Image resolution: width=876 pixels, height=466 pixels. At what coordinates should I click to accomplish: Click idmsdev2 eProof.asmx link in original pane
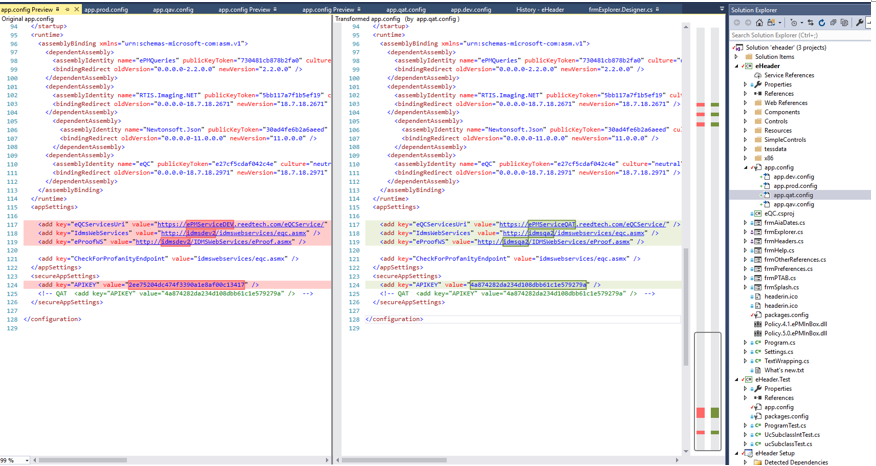click(213, 242)
